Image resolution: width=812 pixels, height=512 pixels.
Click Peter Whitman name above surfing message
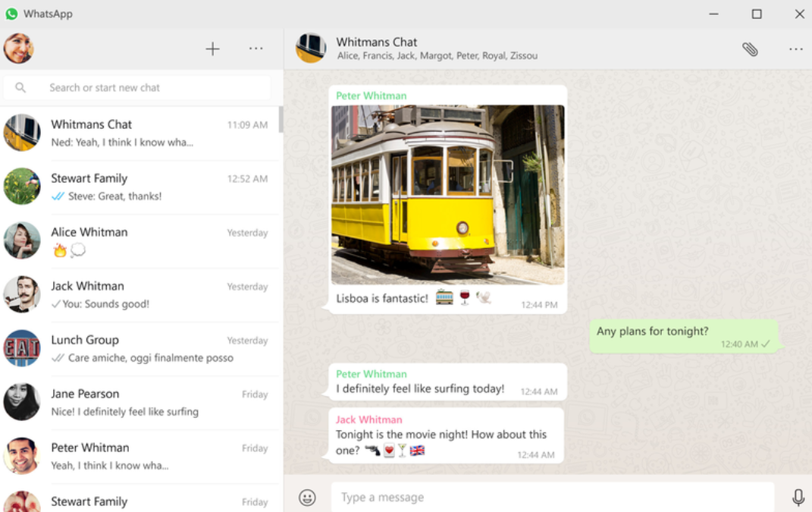click(x=372, y=374)
